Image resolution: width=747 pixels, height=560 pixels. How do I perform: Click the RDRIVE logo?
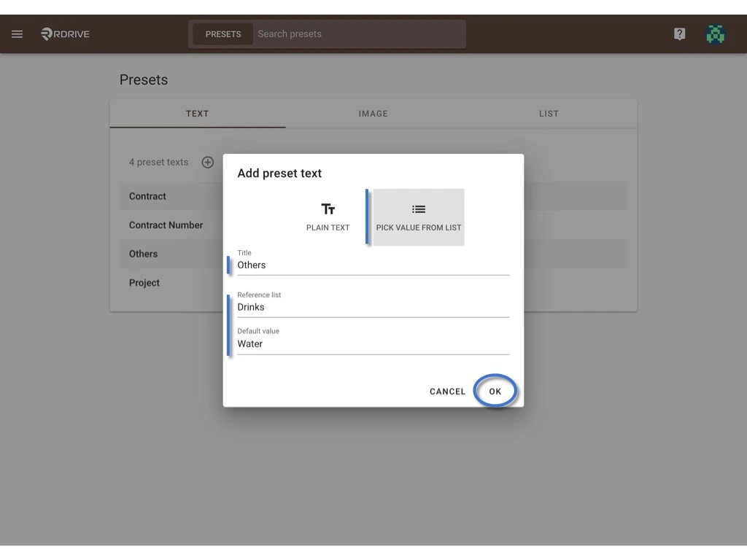tap(64, 34)
